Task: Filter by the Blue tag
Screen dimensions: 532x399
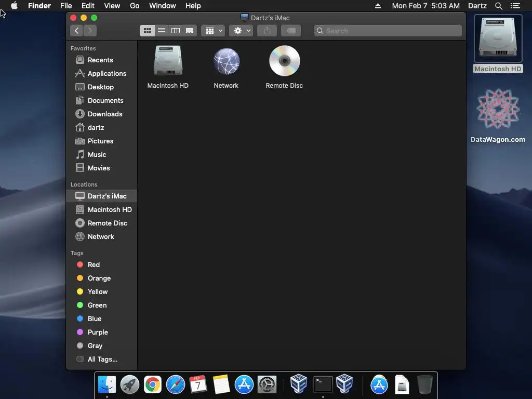Action: (101, 319)
